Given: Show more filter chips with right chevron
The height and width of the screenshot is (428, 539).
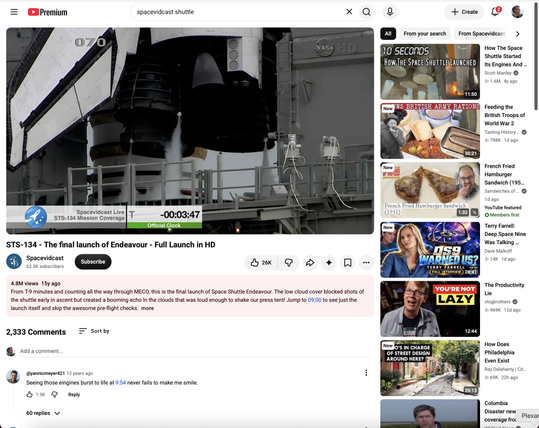Looking at the screenshot, I should (517, 34).
